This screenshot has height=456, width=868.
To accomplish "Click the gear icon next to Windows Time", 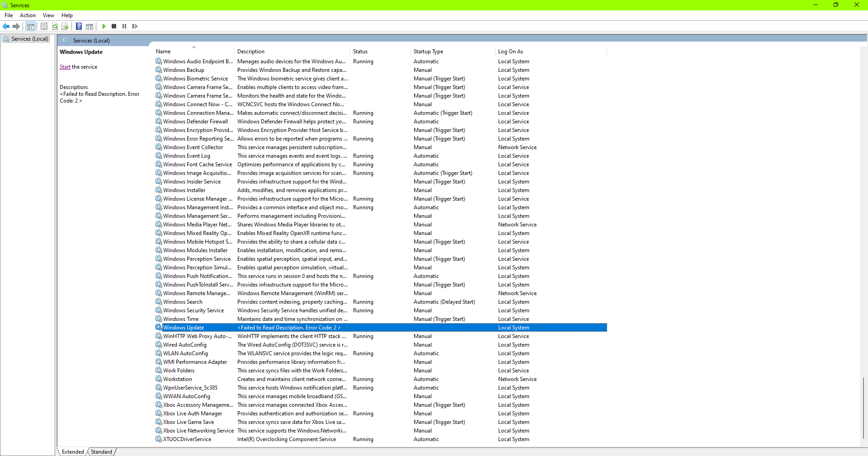I will [159, 319].
